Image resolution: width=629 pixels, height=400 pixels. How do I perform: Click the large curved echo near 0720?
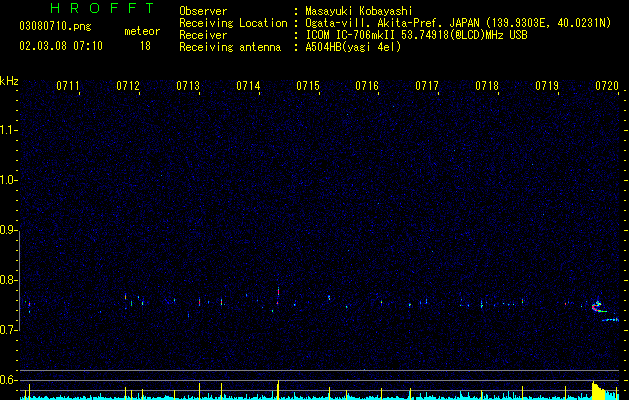[x=599, y=307]
